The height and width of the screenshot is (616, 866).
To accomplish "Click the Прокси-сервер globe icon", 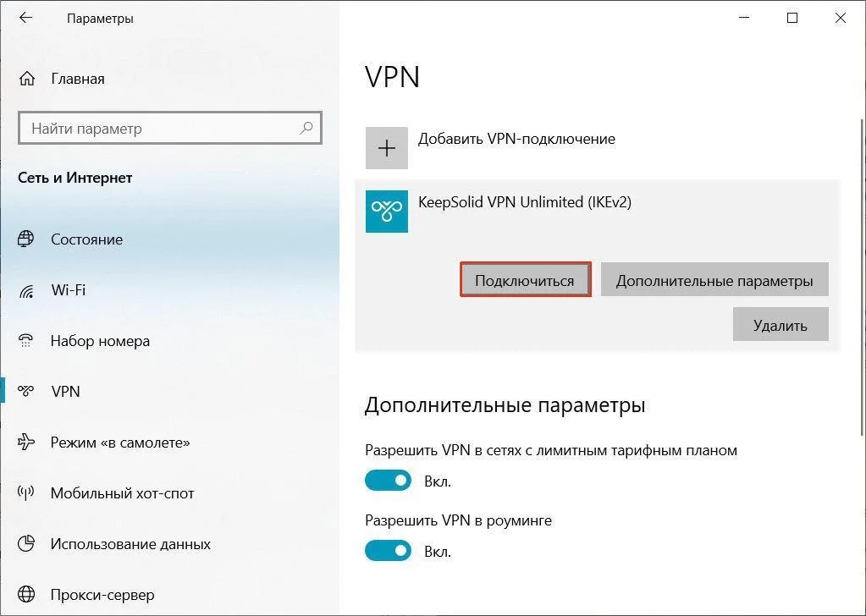I will click(26, 595).
